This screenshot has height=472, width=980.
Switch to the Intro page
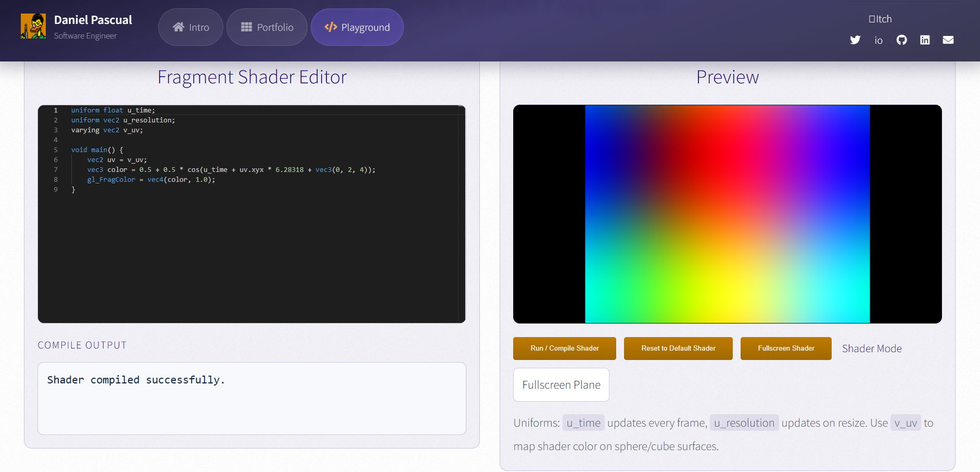(190, 27)
